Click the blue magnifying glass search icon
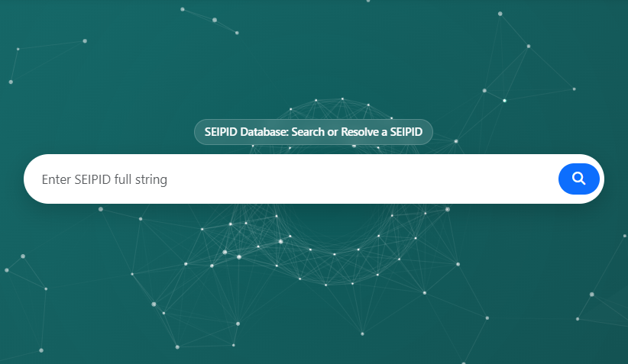The image size is (628, 364). pyautogui.click(x=578, y=179)
